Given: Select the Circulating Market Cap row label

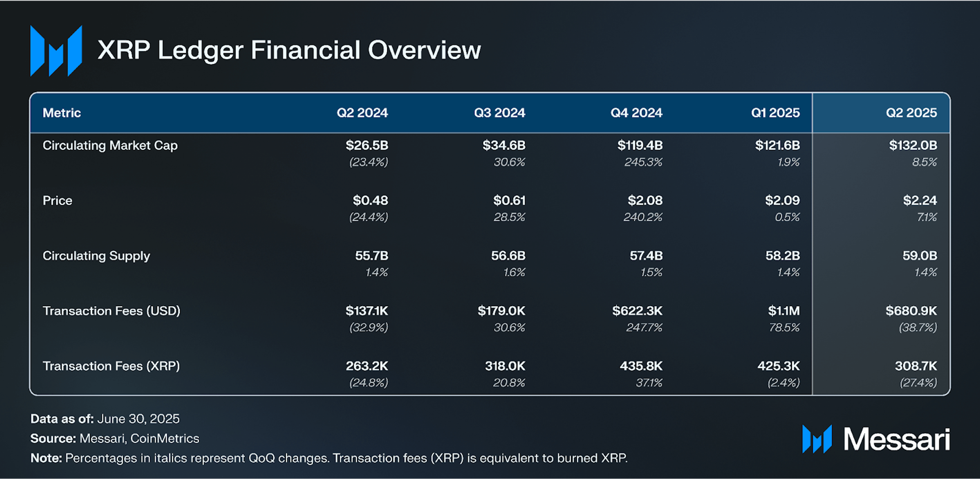Looking at the screenshot, I should pos(110,146).
